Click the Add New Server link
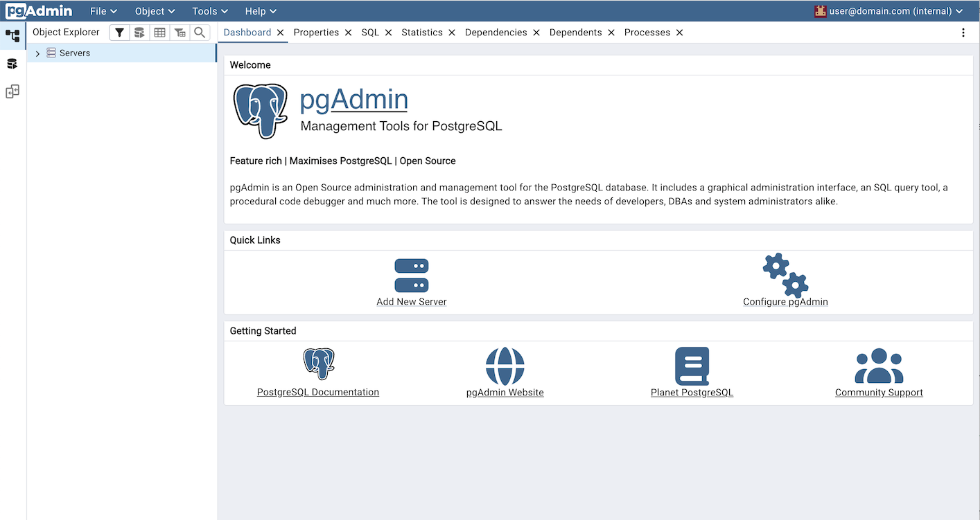This screenshot has height=520, width=980. click(412, 302)
